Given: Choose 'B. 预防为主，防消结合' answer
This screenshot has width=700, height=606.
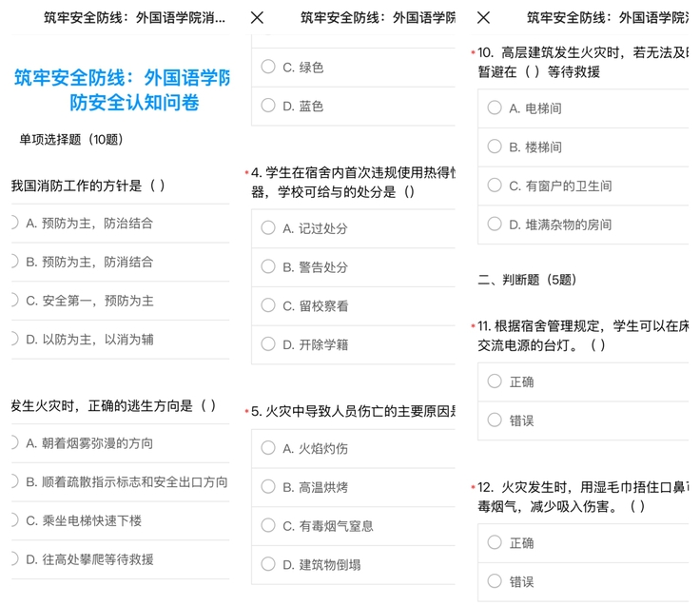Looking at the screenshot, I should (x=89, y=262).
